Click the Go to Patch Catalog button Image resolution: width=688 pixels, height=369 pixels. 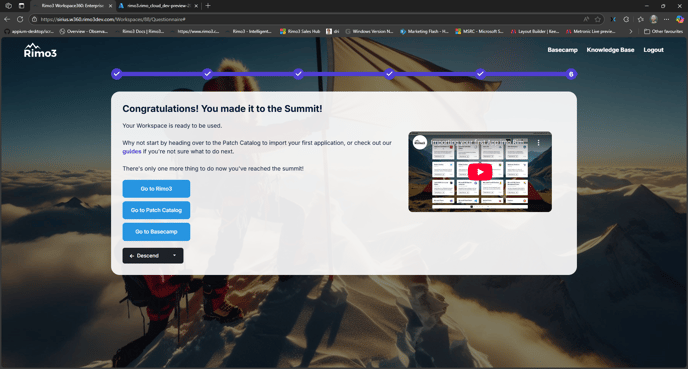coord(156,210)
